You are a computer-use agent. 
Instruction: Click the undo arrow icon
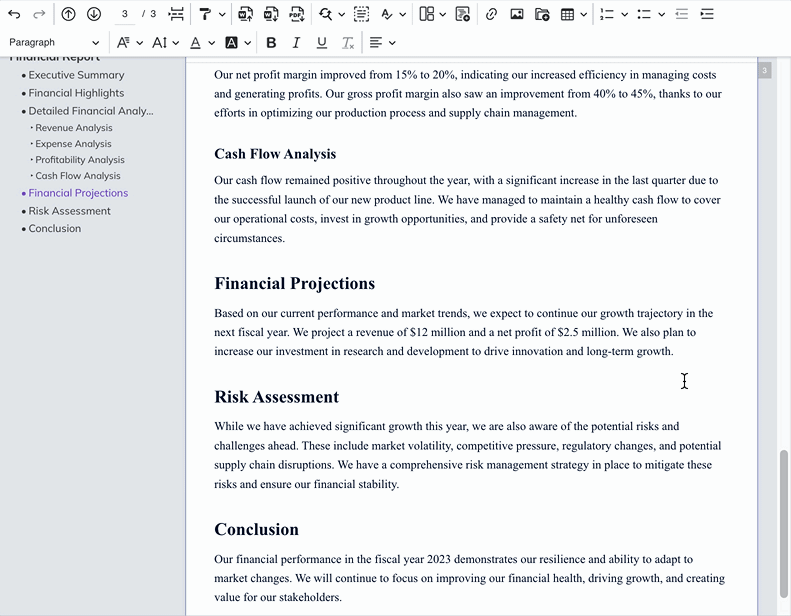click(x=14, y=14)
